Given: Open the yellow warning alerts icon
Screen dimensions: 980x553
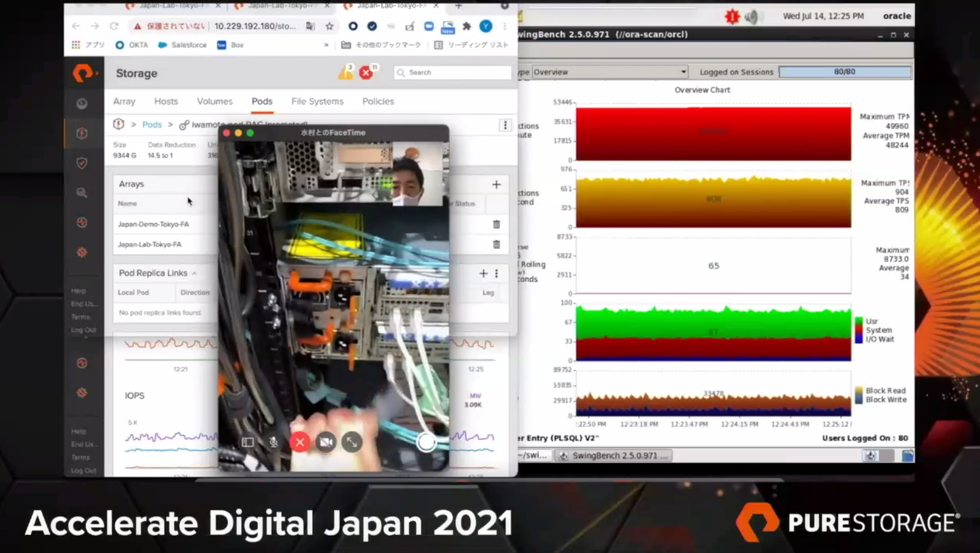Looking at the screenshot, I should click(x=346, y=73).
